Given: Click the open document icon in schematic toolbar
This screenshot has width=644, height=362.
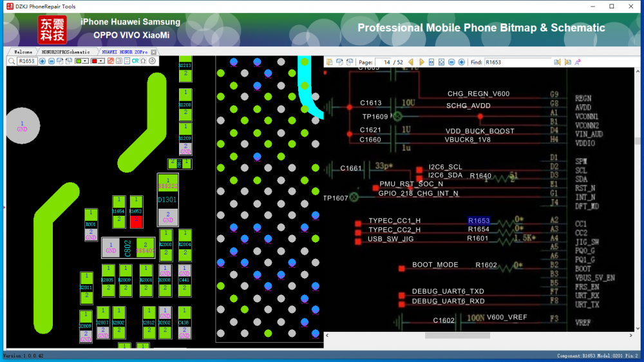Looking at the screenshot, I should pos(329,62).
